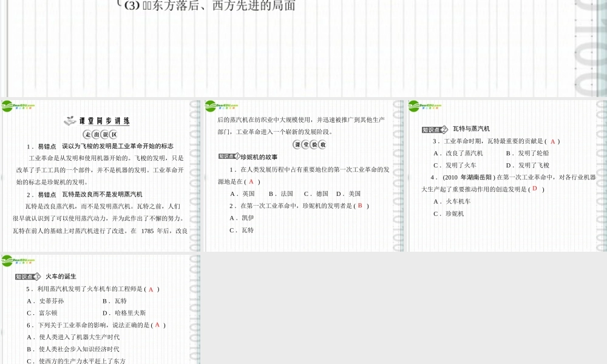Select answer option A. 火车机车
The image size is (607, 364).
click(452, 201)
